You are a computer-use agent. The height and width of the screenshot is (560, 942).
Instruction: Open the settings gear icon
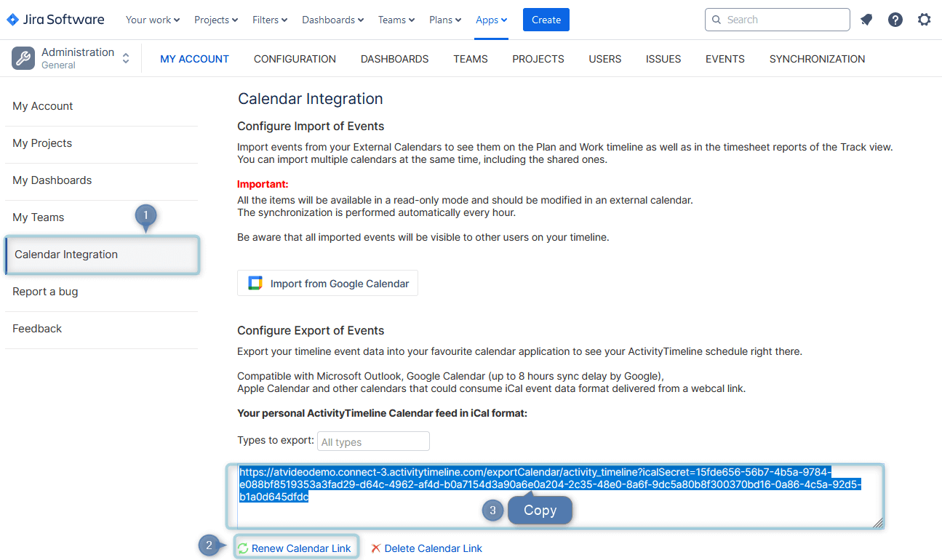pyautogui.click(x=925, y=20)
